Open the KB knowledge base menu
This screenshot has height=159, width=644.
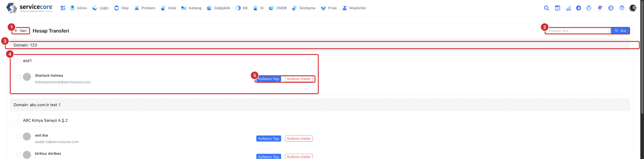(x=241, y=8)
